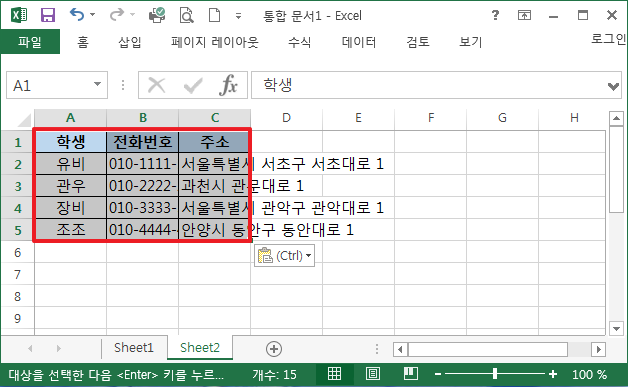Add a new sheet with plus icon

(274, 349)
